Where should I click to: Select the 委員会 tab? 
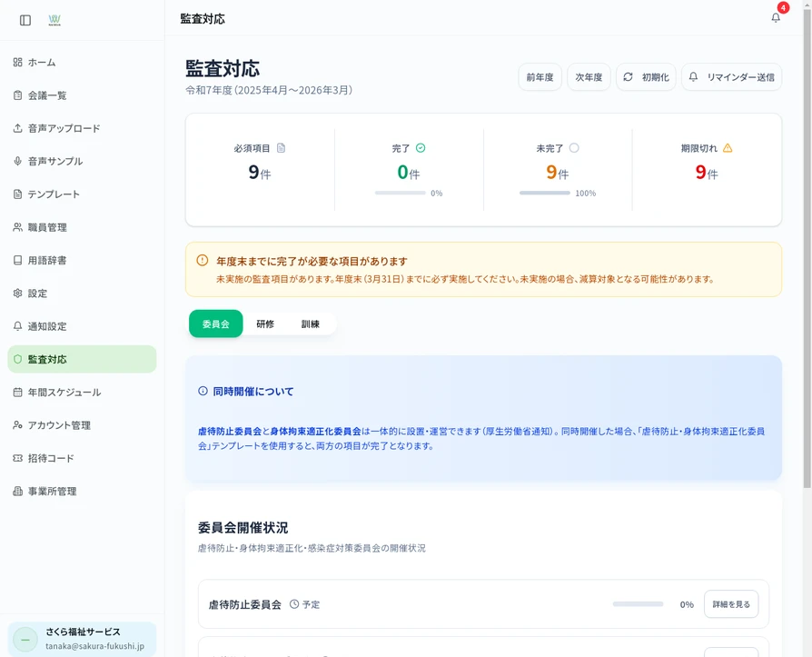point(216,324)
